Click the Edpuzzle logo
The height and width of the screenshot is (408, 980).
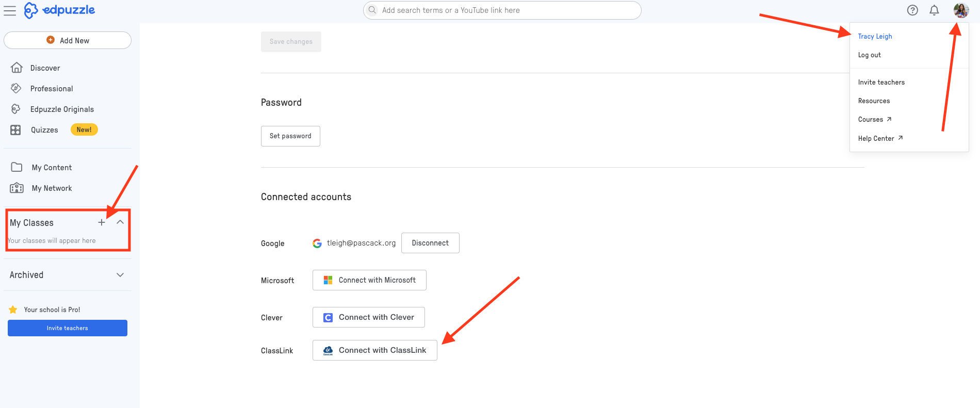[59, 10]
